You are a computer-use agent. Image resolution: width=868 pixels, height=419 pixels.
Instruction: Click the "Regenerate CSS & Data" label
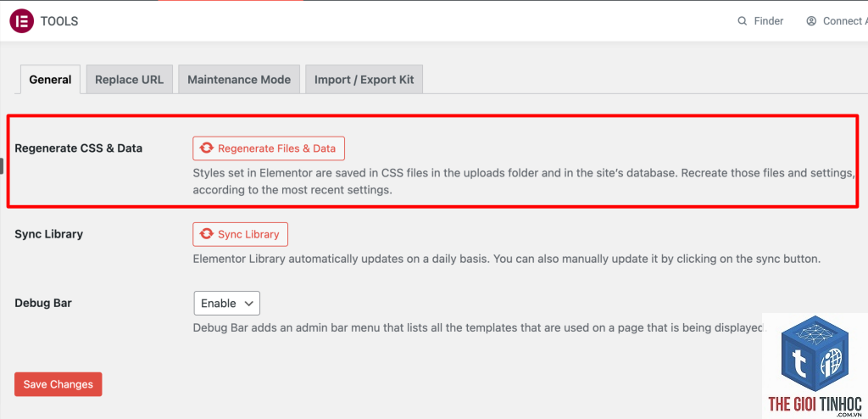click(79, 148)
